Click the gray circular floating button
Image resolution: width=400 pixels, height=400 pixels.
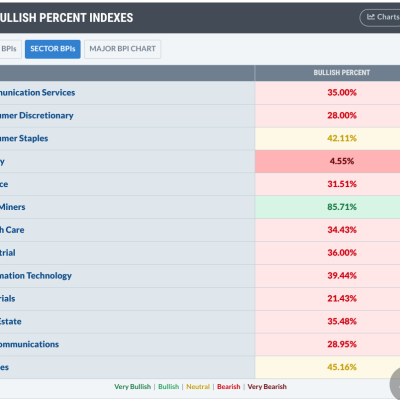tap(395, 383)
